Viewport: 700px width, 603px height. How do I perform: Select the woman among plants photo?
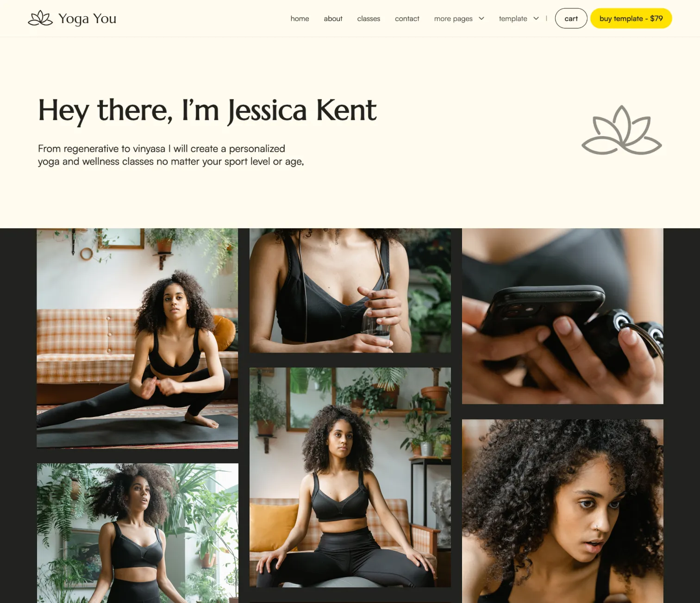[x=137, y=533]
